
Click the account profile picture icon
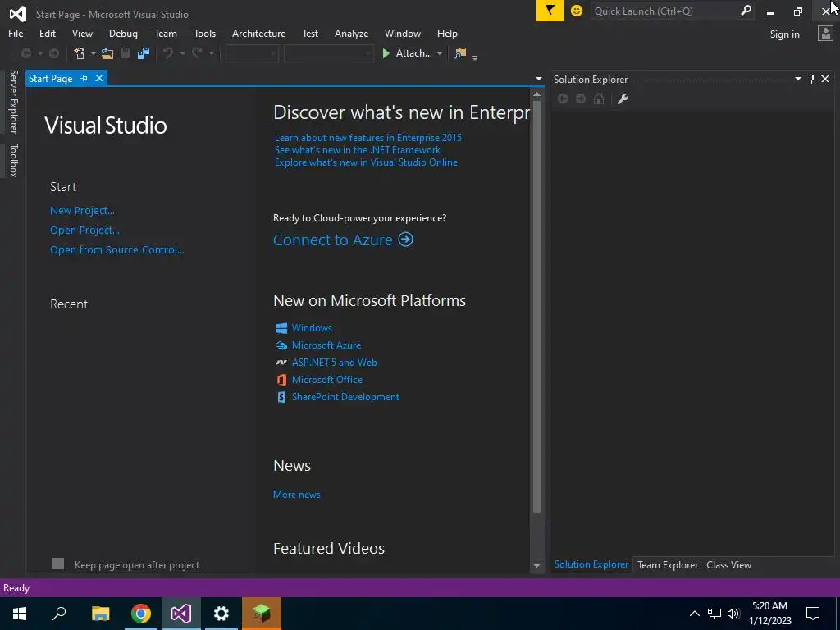point(825,34)
